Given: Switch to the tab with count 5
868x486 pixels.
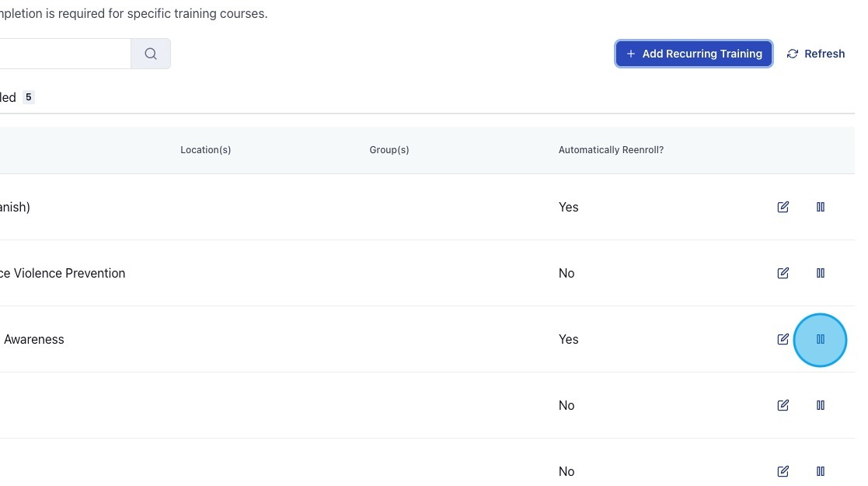Looking at the screenshot, I should coord(17,97).
